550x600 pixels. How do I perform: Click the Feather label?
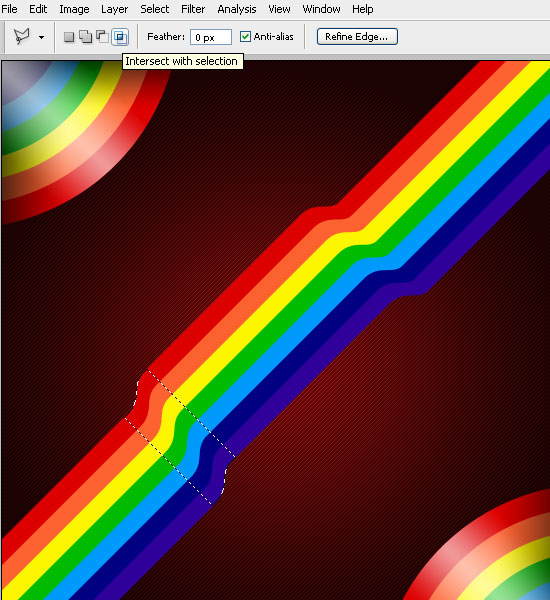[x=166, y=37]
